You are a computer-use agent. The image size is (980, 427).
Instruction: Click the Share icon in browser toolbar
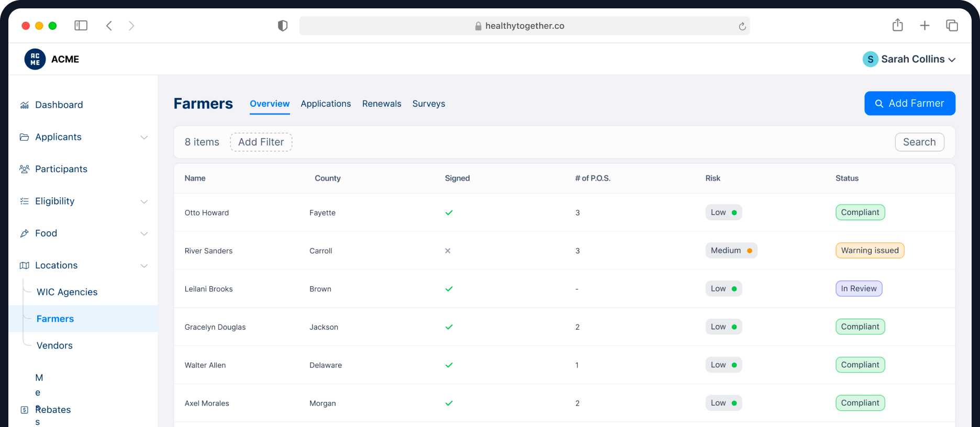(x=897, y=25)
